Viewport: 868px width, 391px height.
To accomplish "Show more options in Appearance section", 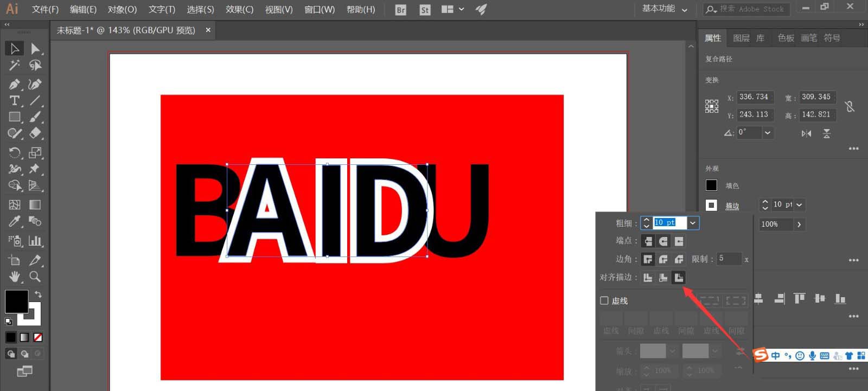I will (x=854, y=260).
